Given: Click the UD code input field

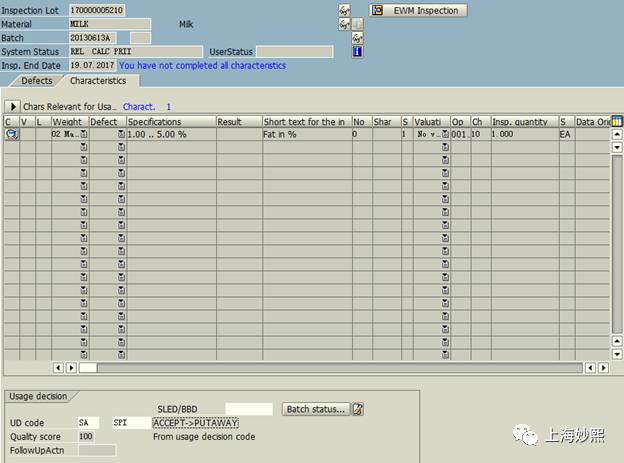Looking at the screenshot, I should tap(89, 423).
